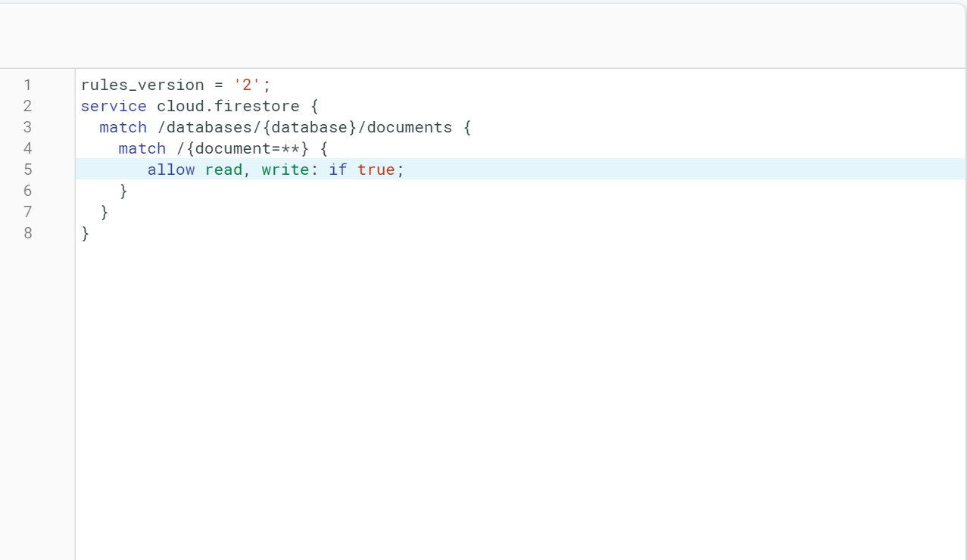
Task: Click the closing brace on line 6
Action: pos(123,191)
